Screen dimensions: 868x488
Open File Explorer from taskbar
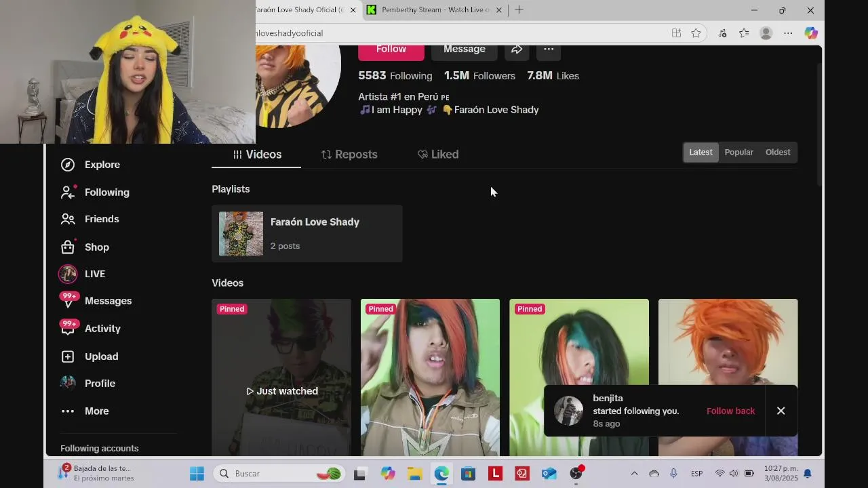414,474
